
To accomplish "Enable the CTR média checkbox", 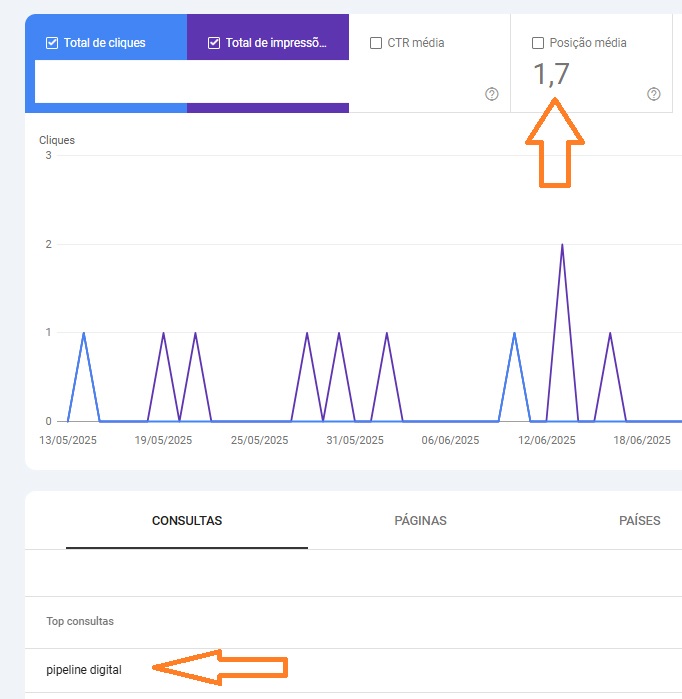I will pos(376,43).
